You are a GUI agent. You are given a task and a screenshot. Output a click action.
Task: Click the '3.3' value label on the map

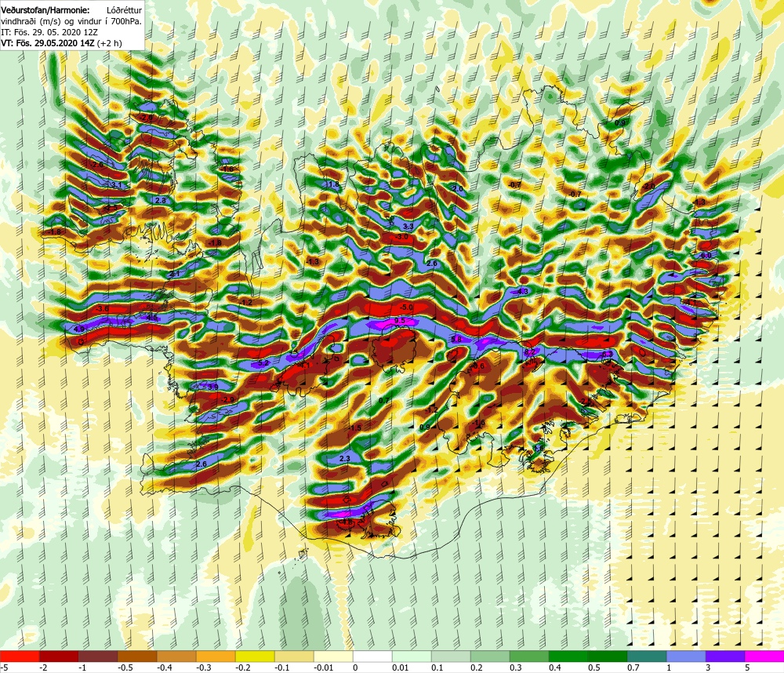pos(408,227)
